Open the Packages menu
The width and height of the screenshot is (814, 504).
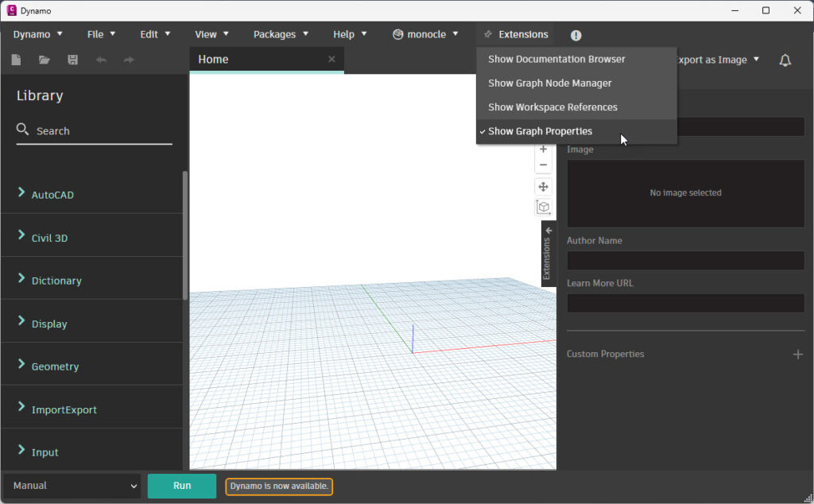point(281,34)
